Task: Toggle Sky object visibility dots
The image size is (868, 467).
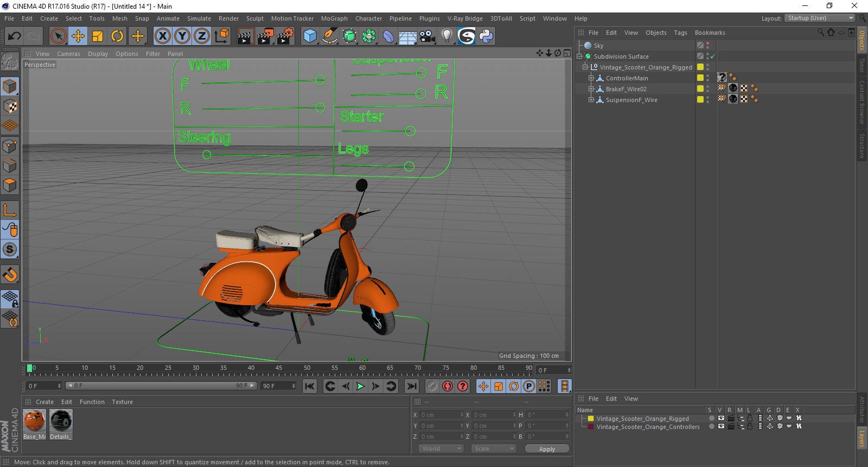Action: click(x=707, y=46)
